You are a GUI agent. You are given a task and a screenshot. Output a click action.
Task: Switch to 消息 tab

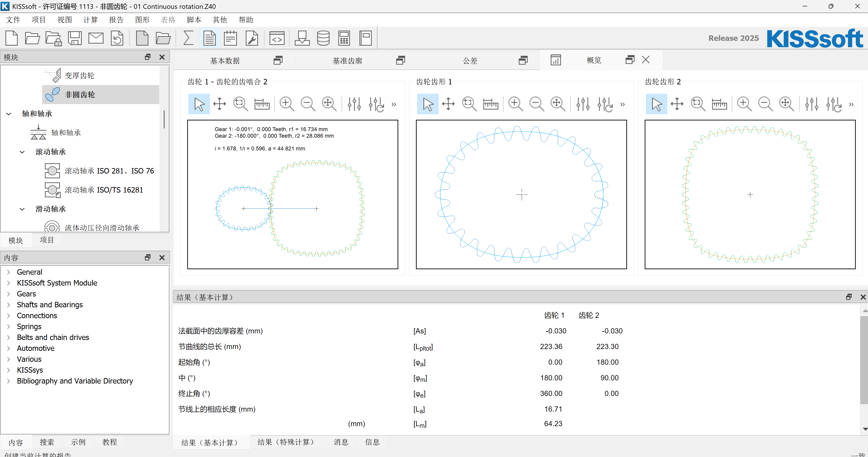point(341,442)
